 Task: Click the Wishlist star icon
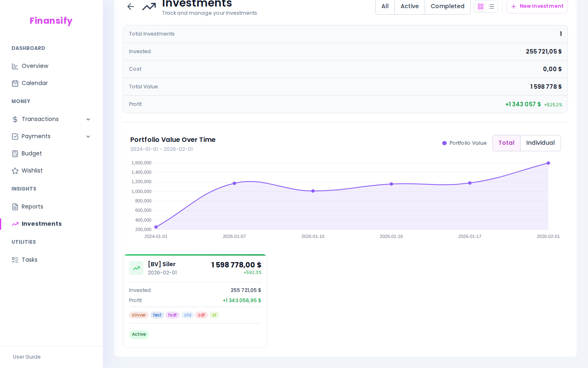(15, 171)
